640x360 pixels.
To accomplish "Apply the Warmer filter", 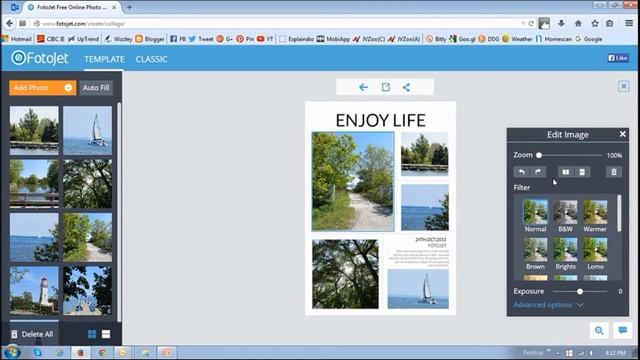I will tap(595, 216).
